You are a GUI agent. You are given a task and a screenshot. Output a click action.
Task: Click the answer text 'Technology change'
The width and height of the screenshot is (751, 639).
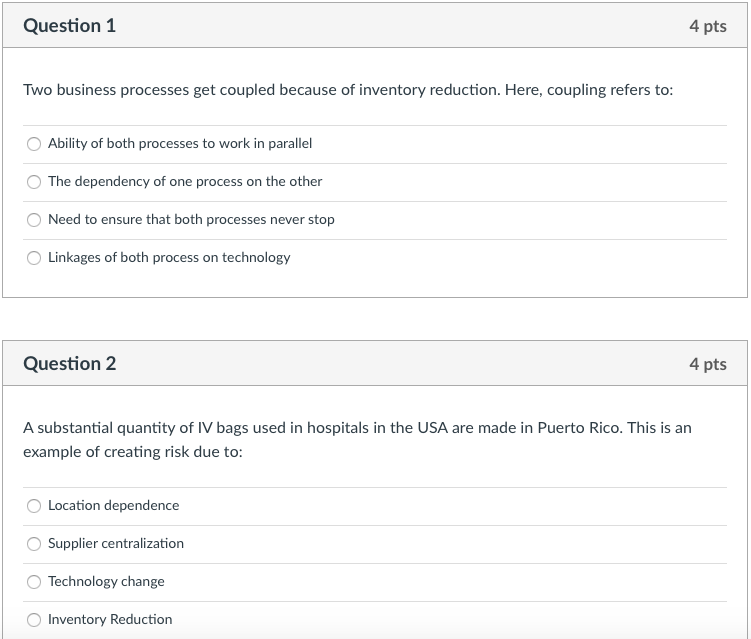106,582
